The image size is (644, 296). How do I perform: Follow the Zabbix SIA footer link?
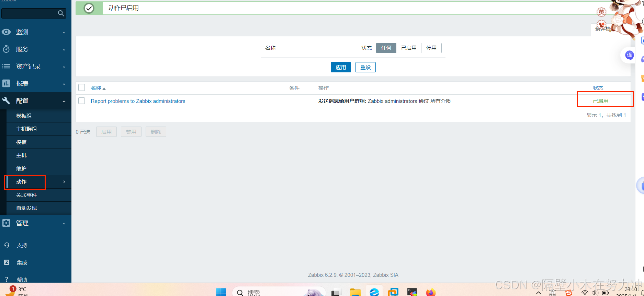[386, 275]
